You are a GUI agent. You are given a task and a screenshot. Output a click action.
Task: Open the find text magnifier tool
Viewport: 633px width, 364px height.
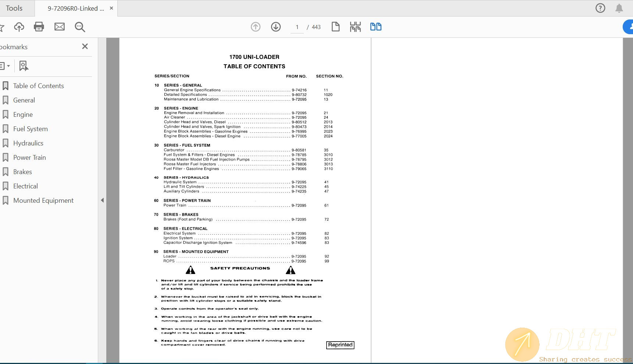click(80, 27)
